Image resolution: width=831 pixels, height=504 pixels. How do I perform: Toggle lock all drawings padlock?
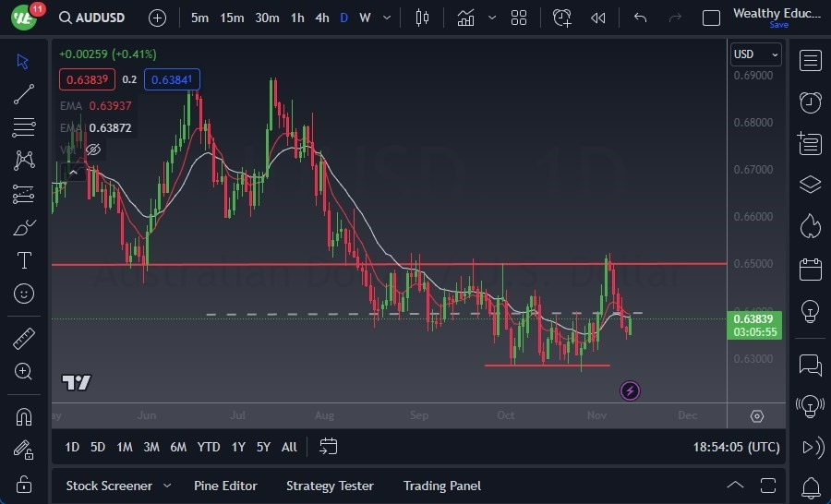point(24,484)
